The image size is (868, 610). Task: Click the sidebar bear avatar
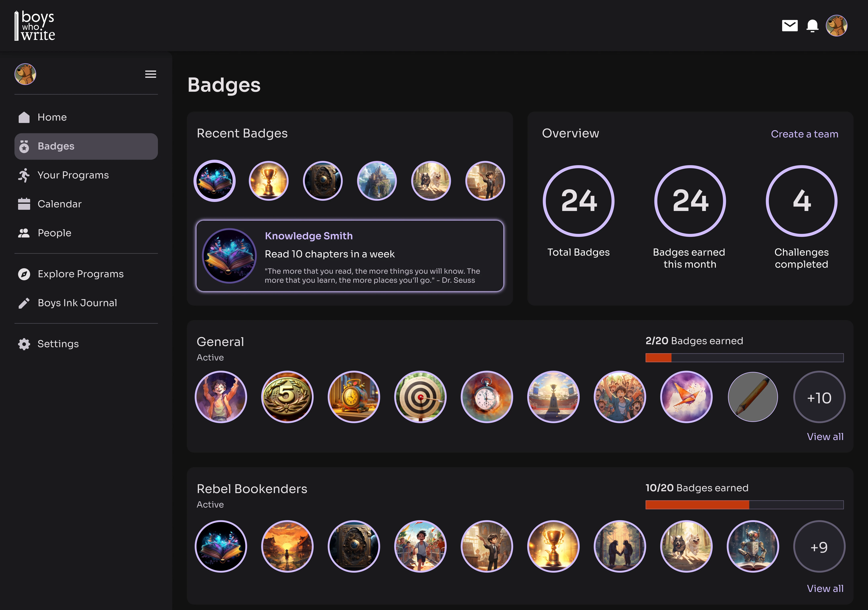tap(25, 74)
